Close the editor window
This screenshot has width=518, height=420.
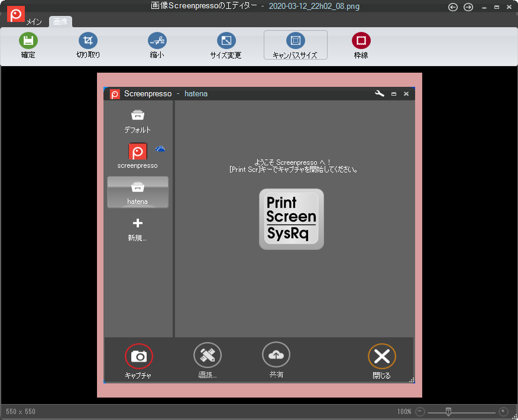(x=509, y=7)
